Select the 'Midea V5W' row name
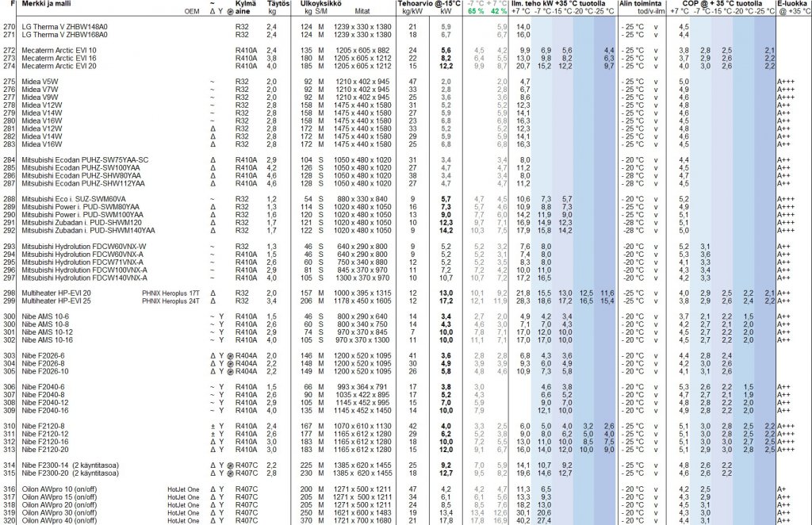Image resolution: width=812 pixels, height=525 pixels. (40, 82)
